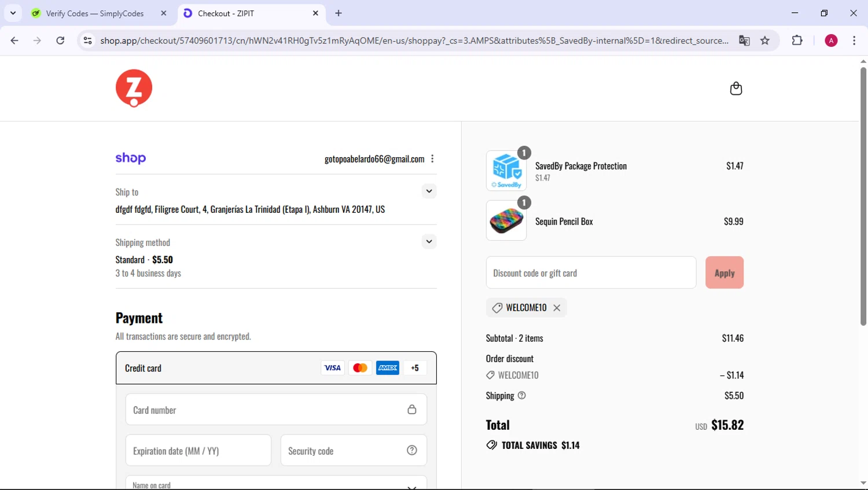Click the ZIPIT logo in the header
Viewport: 868px width, 490px height.
(x=134, y=89)
